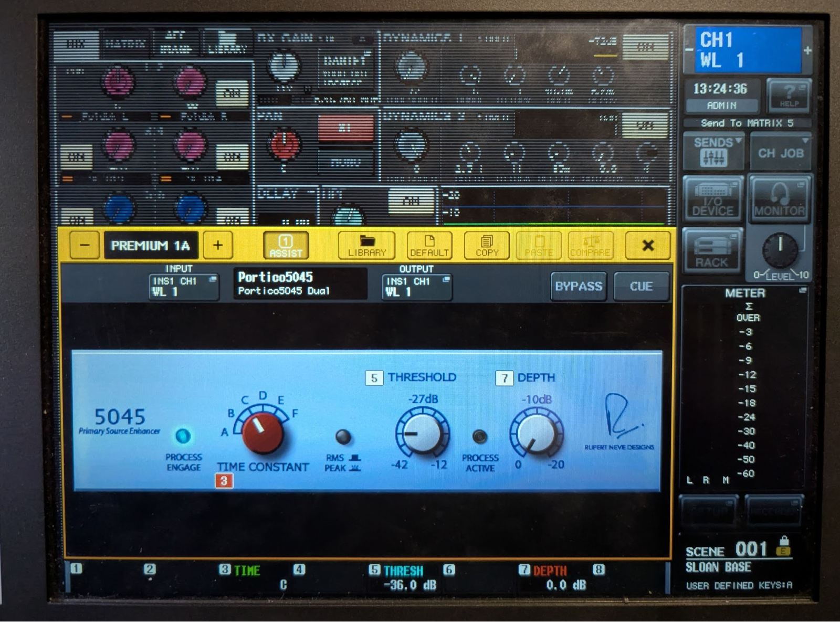Toggle the RMS/PEAK switch
The width and height of the screenshot is (840, 622).
(343, 437)
